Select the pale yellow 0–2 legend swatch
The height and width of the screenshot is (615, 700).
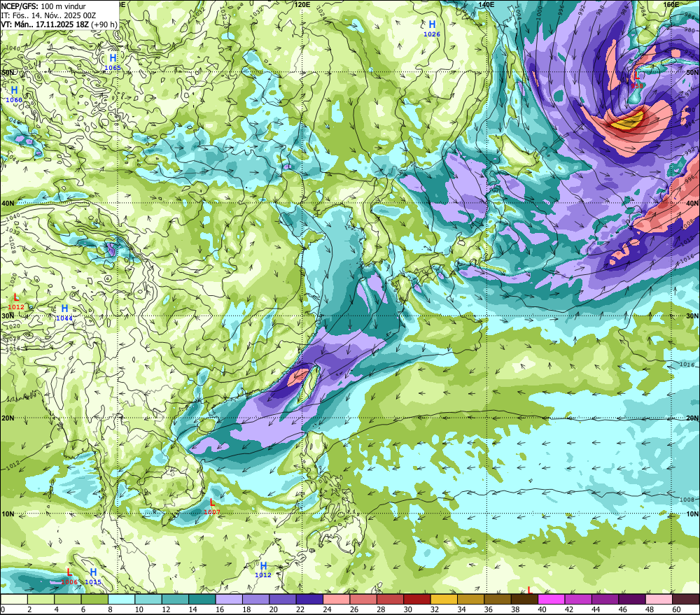coord(14,600)
